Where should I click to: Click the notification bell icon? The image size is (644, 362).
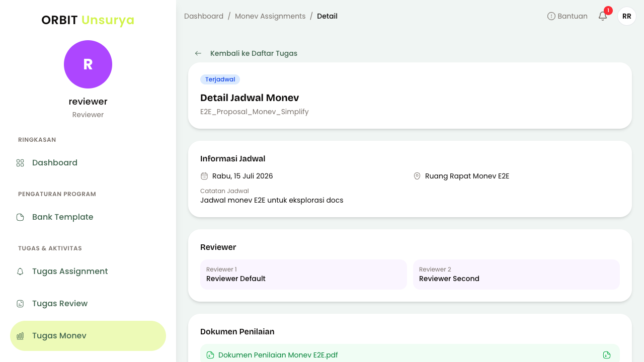pos(603,16)
